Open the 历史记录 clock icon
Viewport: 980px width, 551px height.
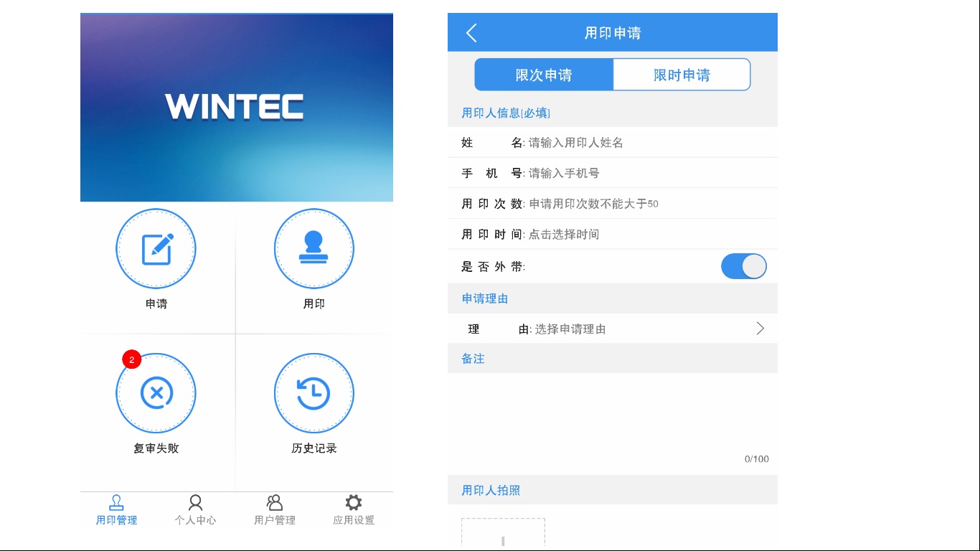pos(314,393)
